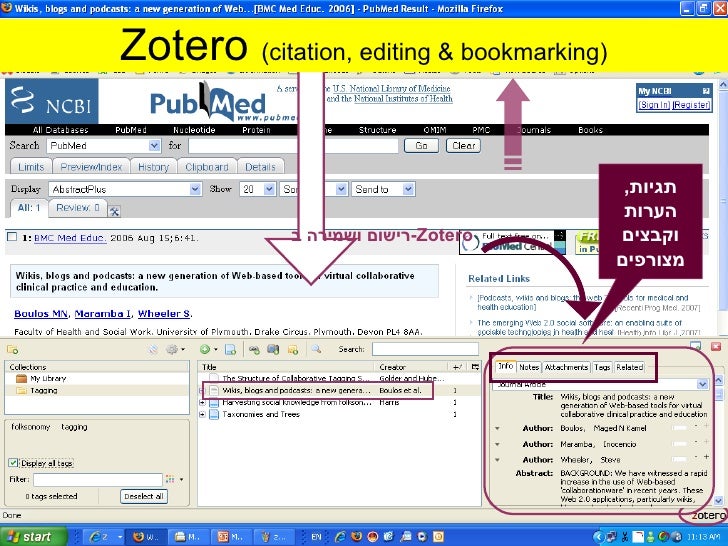This screenshot has width=728, height=546.
Task: Open Zotero advanced search magnifier
Action: 316,349
